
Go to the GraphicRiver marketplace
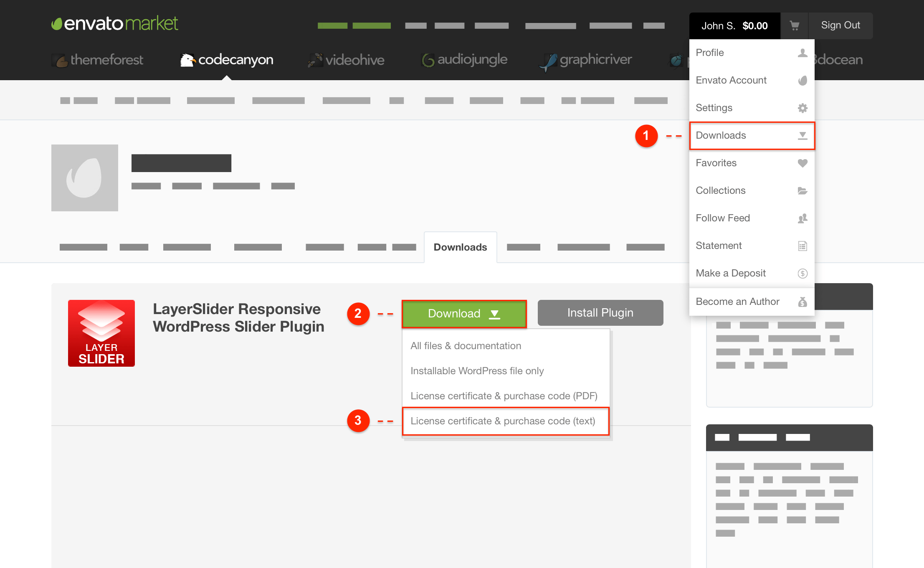point(586,61)
